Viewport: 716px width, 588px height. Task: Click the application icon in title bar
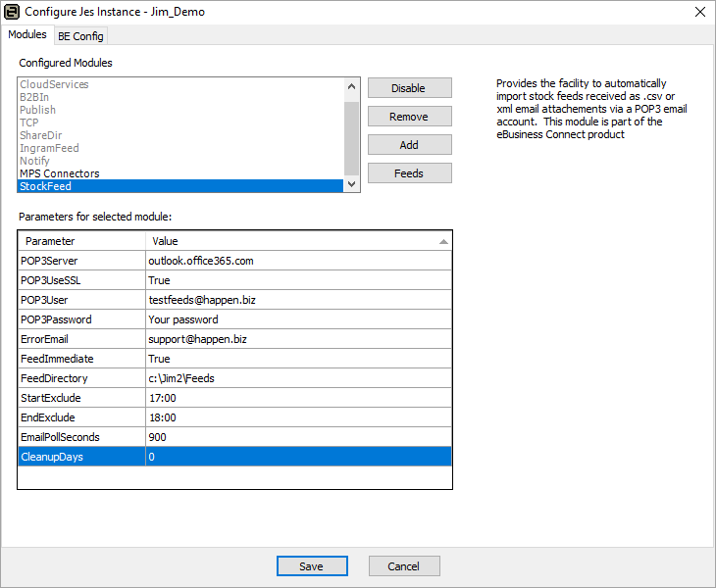click(12, 12)
